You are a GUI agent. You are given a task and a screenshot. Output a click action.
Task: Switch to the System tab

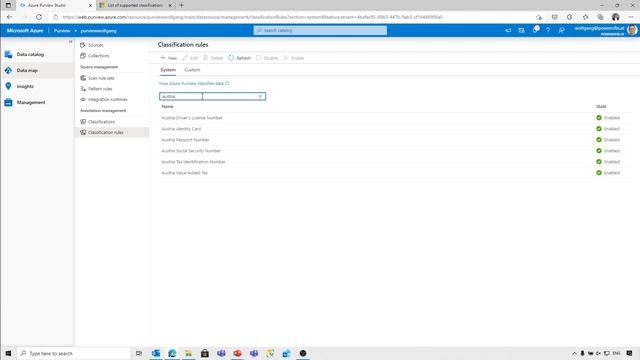coord(168,70)
